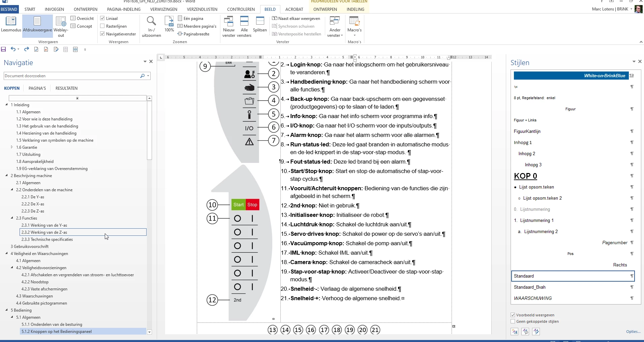Apply the White-on-BrinkBlue style
644x342 pixels.
click(573, 76)
